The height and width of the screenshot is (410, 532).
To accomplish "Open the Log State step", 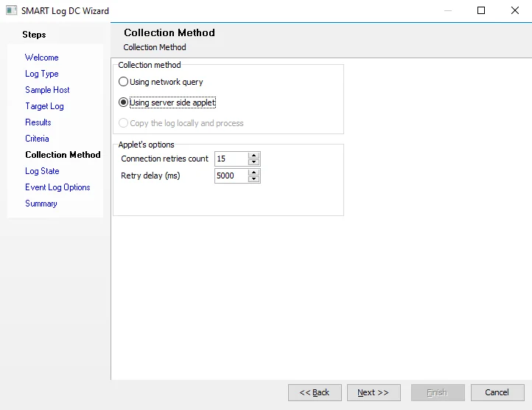I will 42,171.
